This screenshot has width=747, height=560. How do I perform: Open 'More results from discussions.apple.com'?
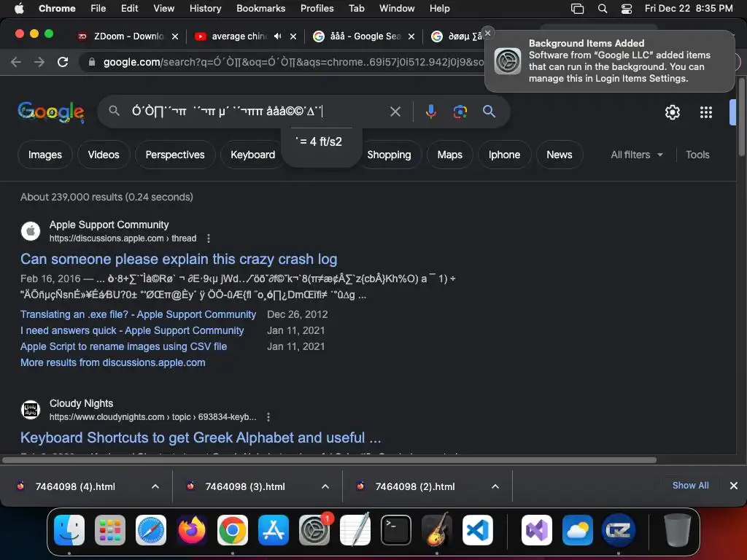tap(113, 362)
